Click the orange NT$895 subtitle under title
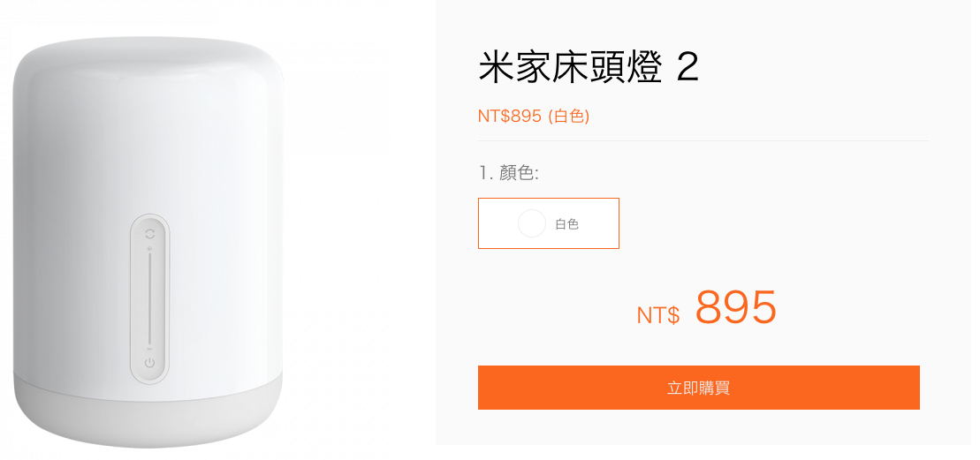Screen dimensions: 980x460 pos(534,116)
